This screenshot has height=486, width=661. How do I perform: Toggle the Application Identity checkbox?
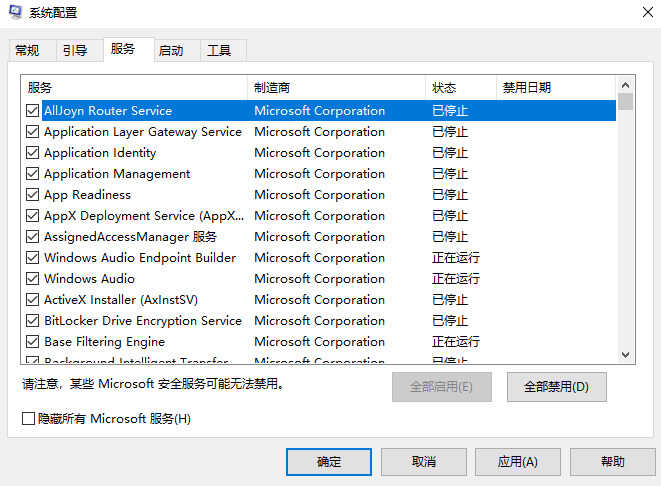pos(33,153)
